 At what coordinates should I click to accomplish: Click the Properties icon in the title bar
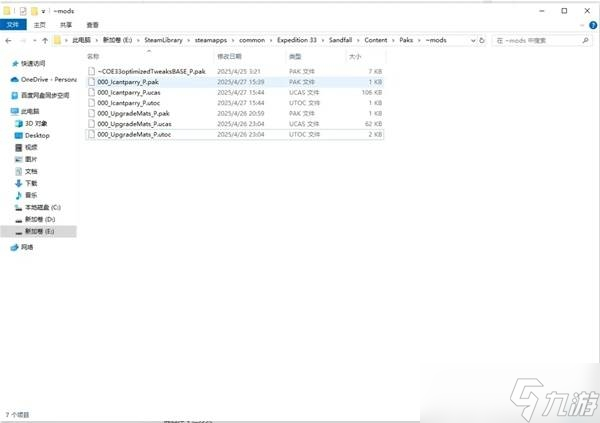tap(23, 11)
